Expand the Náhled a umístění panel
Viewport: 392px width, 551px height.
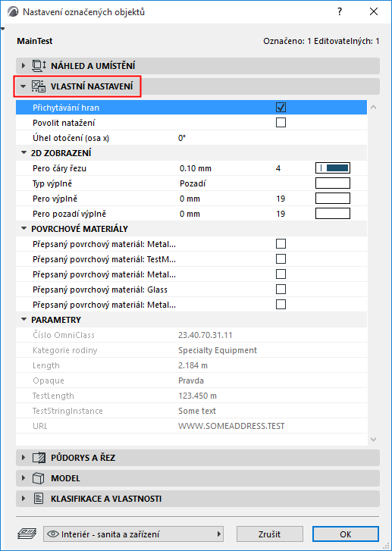pyautogui.click(x=24, y=66)
